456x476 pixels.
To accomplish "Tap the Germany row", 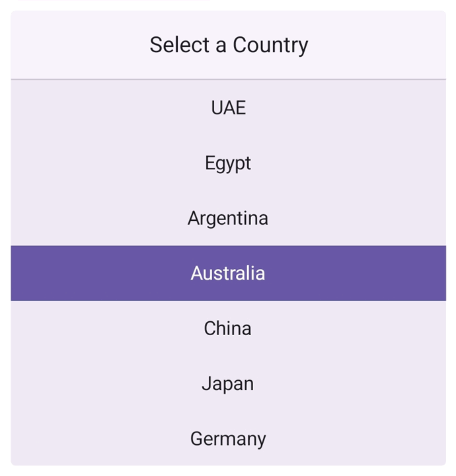I will coord(228,438).
